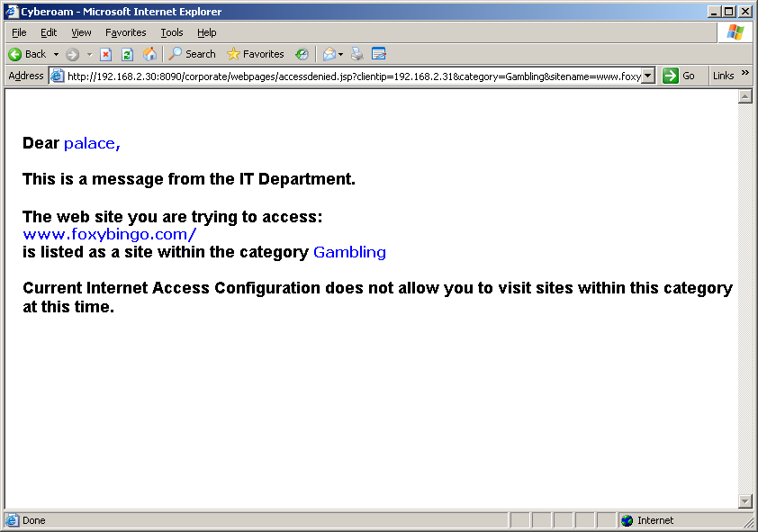Click the Edit page icon
The width and height of the screenshot is (758, 532).
tap(378, 54)
